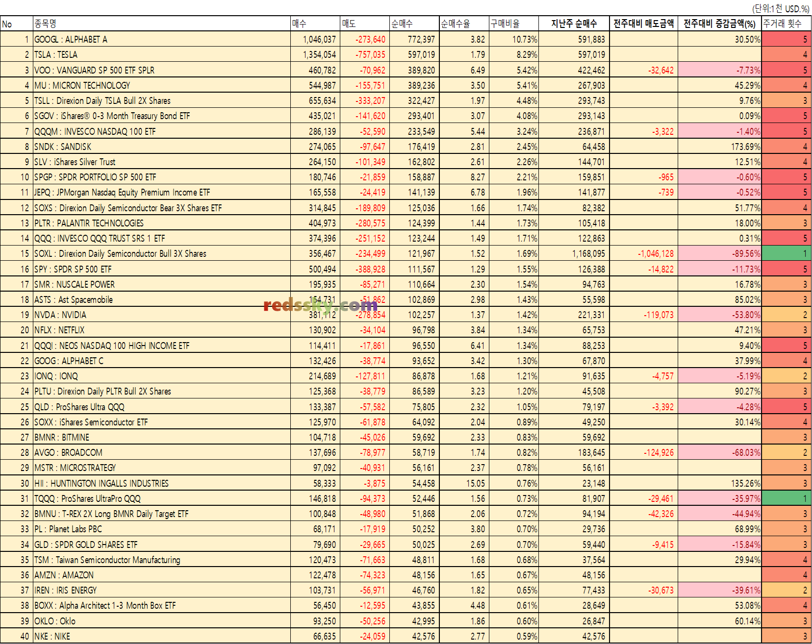812x644 pixels.
Task: Select the AMZN : AMAZON cell
Action: [x=162, y=575]
